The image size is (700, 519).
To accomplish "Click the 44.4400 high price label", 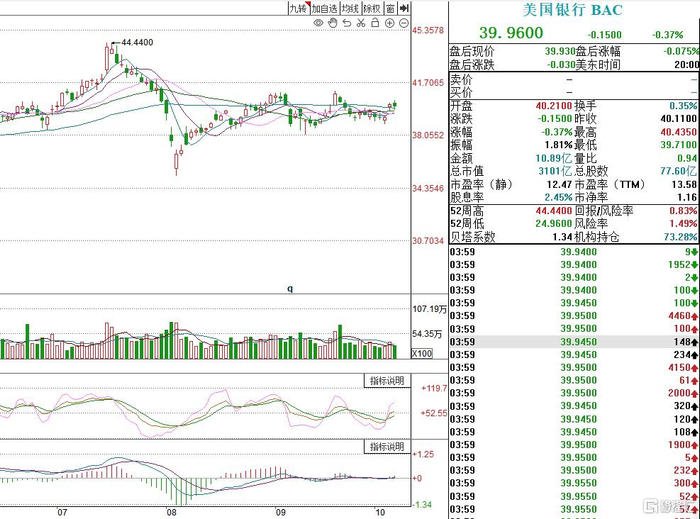I will [x=138, y=42].
